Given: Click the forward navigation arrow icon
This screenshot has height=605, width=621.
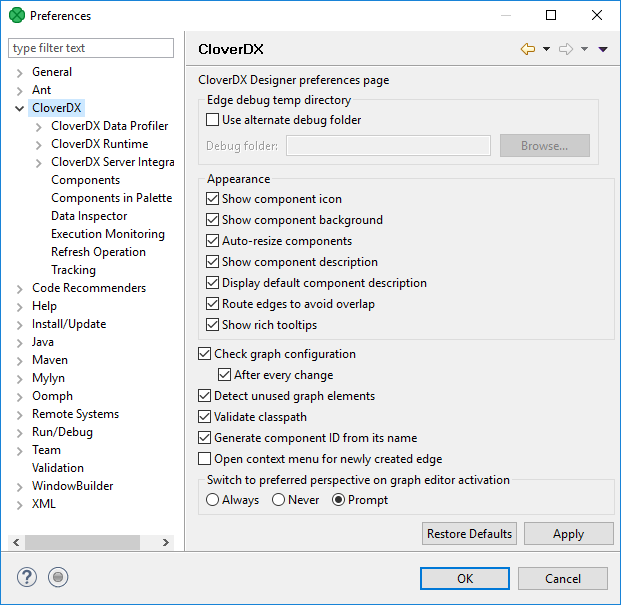Looking at the screenshot, I should pos(566,49).
